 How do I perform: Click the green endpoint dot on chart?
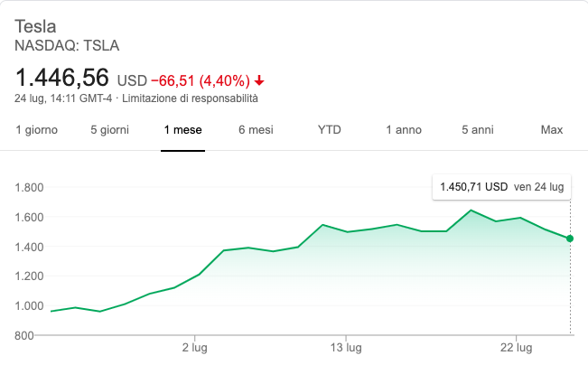[570, 239]
